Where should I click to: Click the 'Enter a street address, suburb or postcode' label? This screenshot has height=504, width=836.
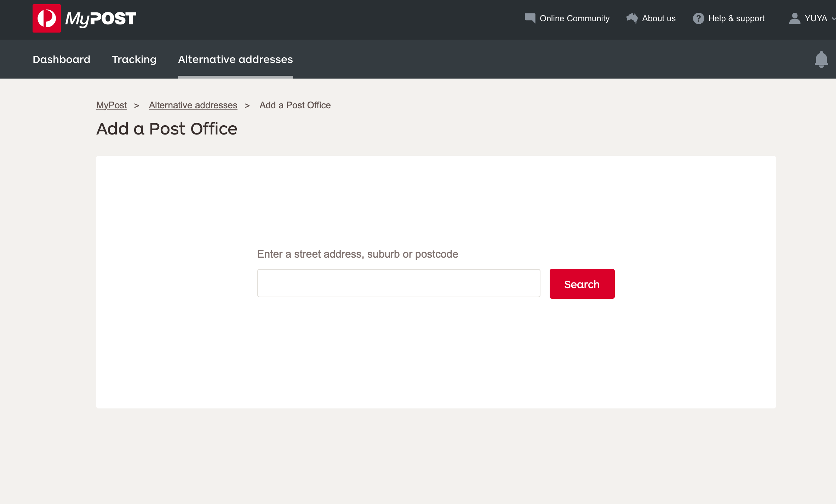point(357,254)
